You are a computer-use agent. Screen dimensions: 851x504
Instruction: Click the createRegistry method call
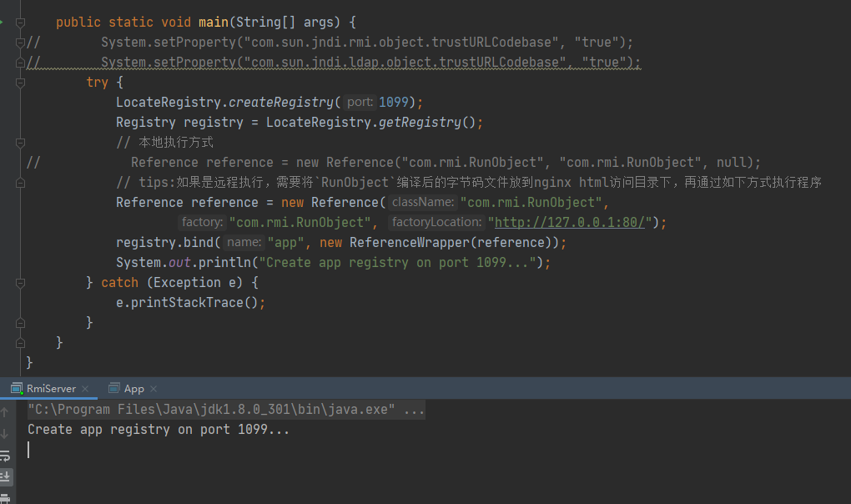coord(281,102)
